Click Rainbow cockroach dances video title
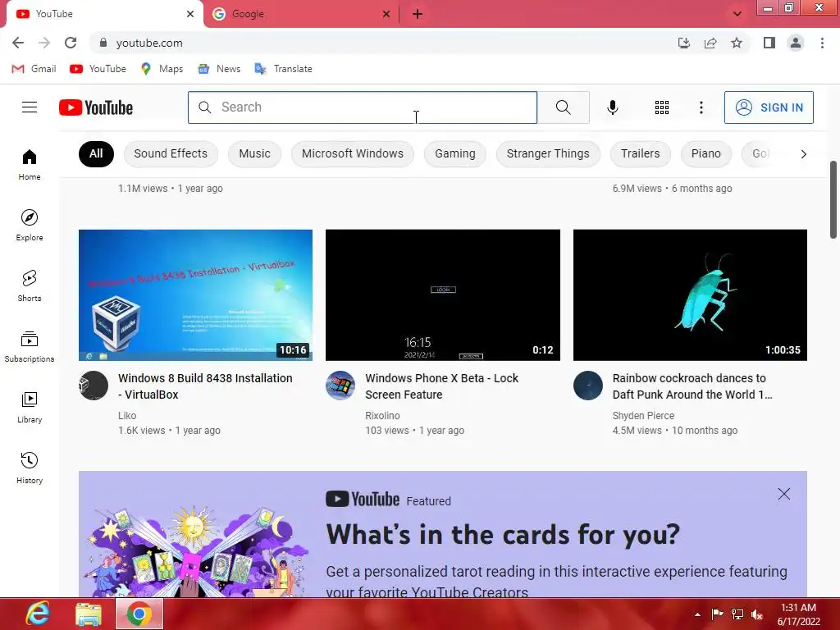The image size is (840, 630). click(x=692, y=386)
